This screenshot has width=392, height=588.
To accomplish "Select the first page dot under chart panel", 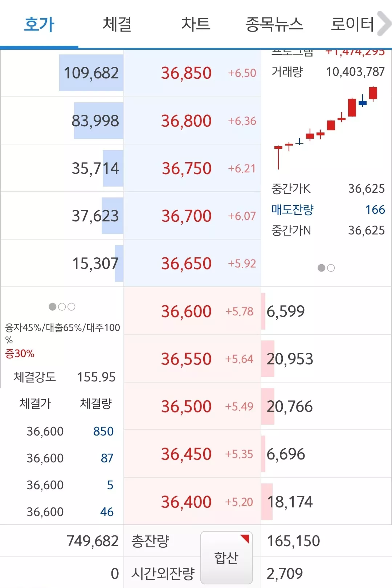I will click(x=321, y=268).
